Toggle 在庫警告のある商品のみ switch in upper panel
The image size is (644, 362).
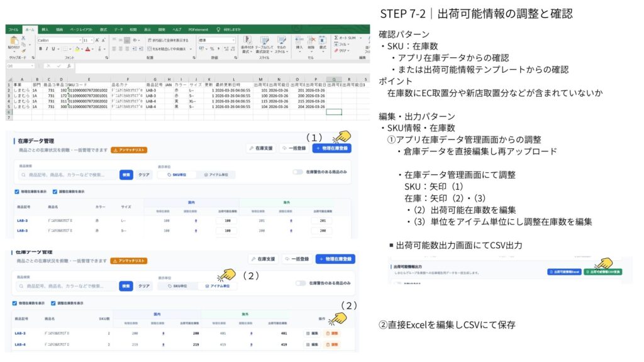tap(297, 172)
